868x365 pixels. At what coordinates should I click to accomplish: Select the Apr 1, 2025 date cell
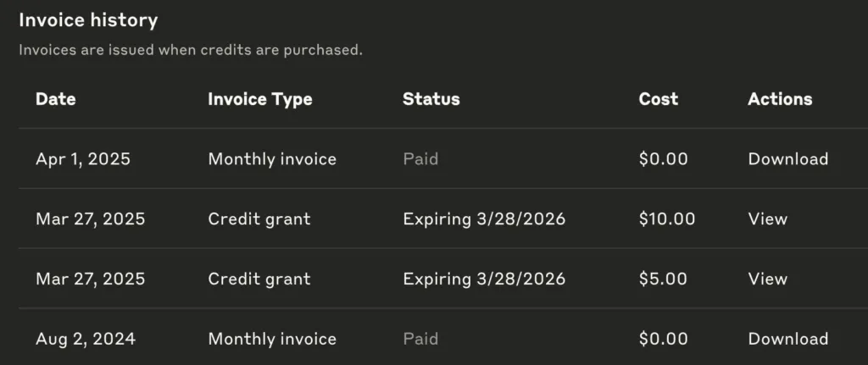coord(83,159)
